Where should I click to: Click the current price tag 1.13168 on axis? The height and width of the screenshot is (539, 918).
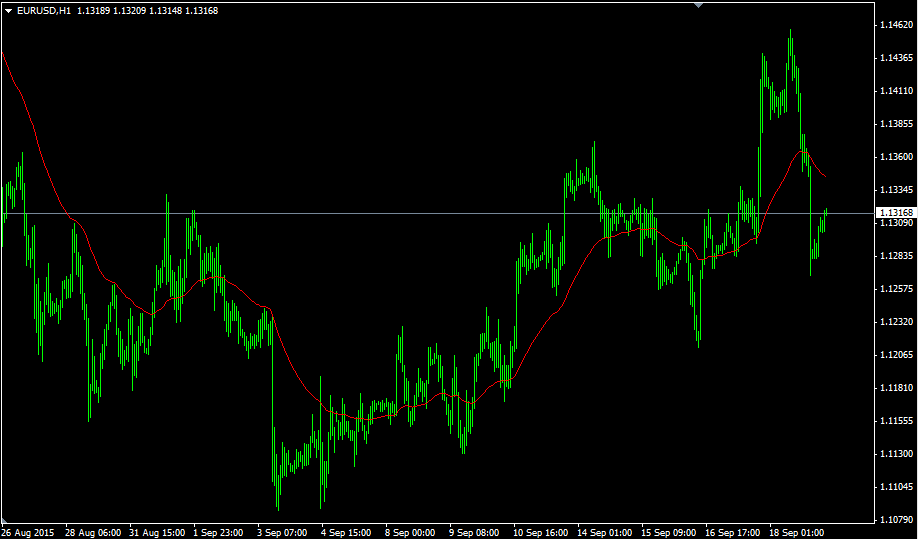(x=896, y=213)
